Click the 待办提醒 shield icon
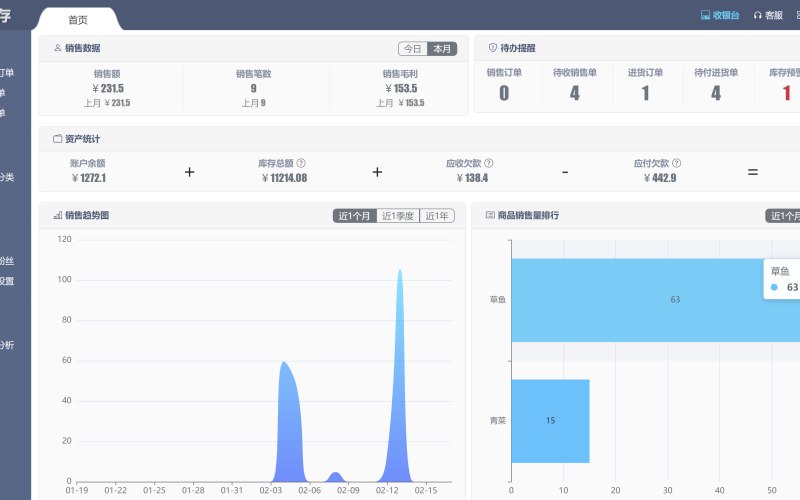 [493, 47]
